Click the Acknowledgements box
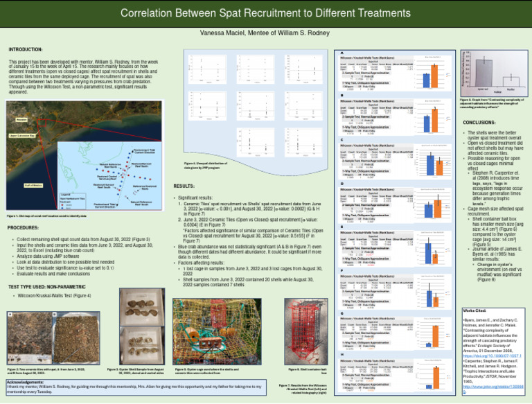 pos(136,387)
